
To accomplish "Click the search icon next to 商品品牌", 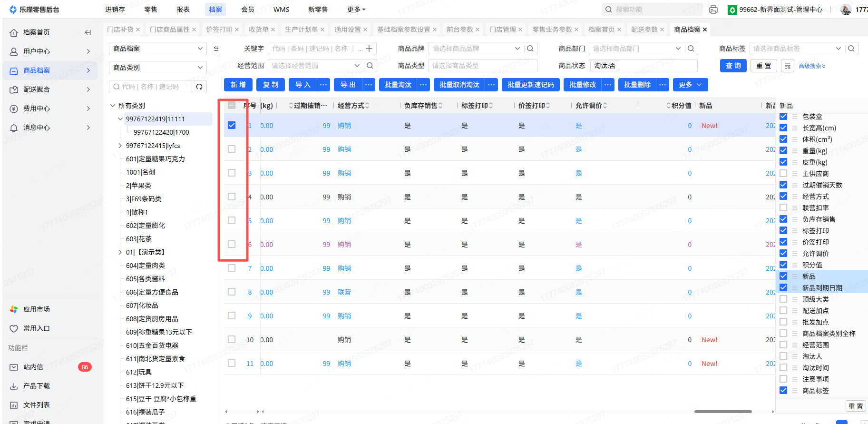I will tap(530, 49).
